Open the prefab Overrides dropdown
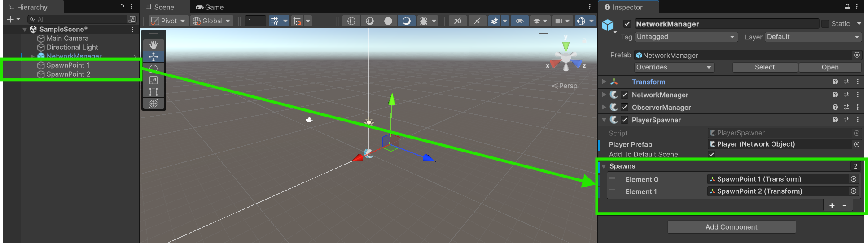The height and width of the screenshot is (243, 868). [674, 67]
